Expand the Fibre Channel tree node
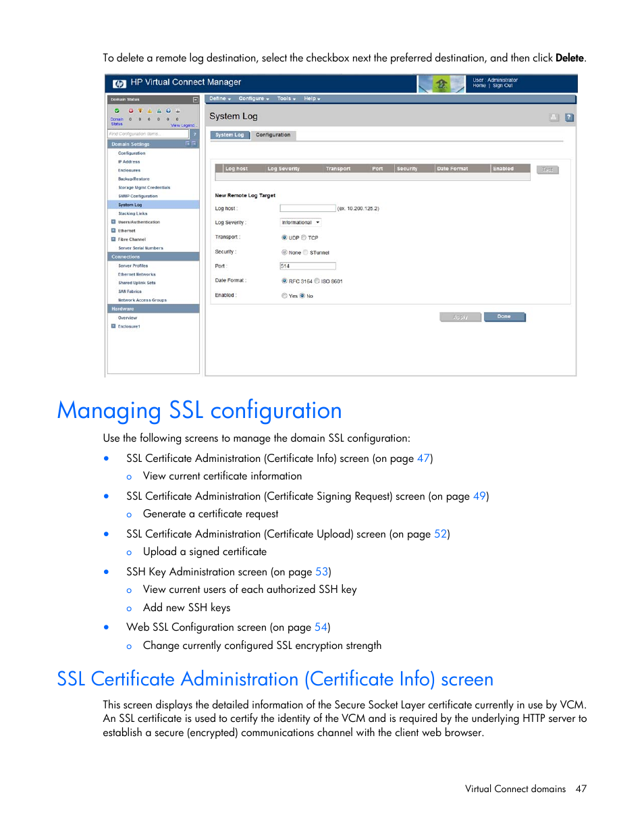 (x=113, y=239)
